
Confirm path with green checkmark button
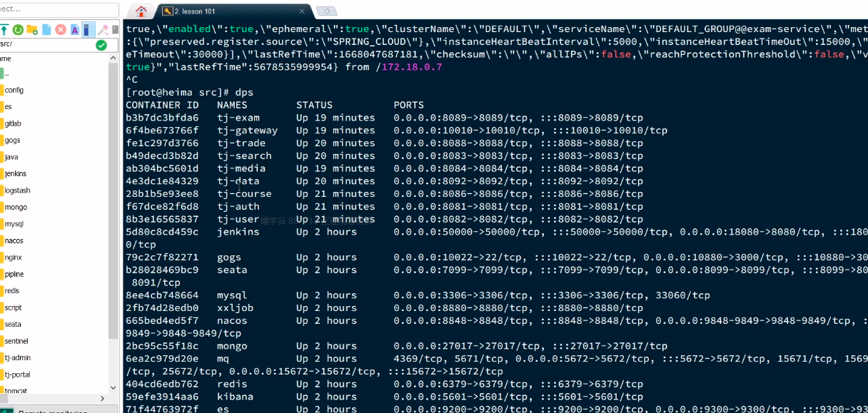[x=101, y=45]
